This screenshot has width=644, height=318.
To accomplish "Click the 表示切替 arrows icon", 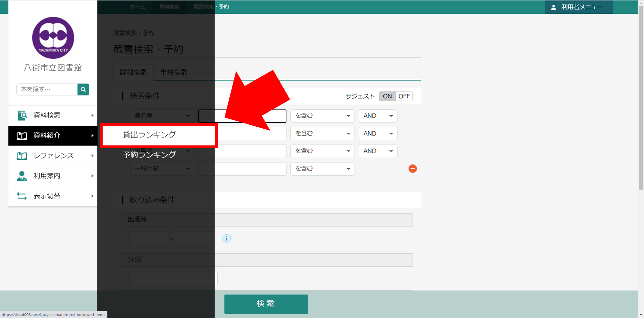I will coord(22,196).
